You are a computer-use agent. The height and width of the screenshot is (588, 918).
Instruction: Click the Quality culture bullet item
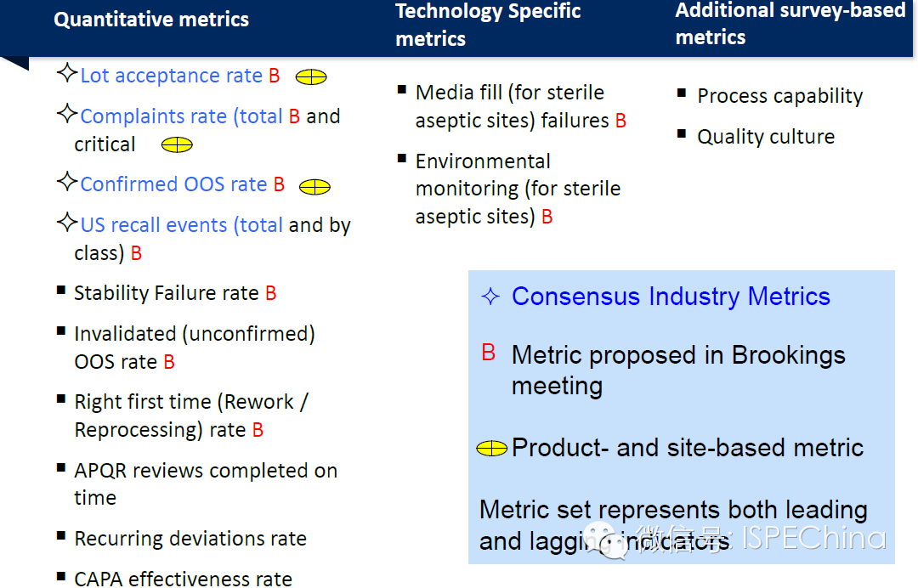tap(765, 136)
